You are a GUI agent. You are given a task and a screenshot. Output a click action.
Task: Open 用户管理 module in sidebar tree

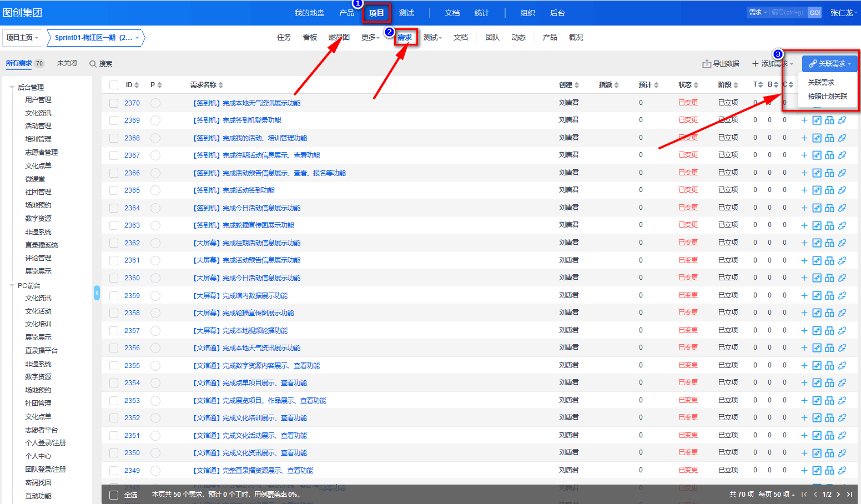coord(38,100)
